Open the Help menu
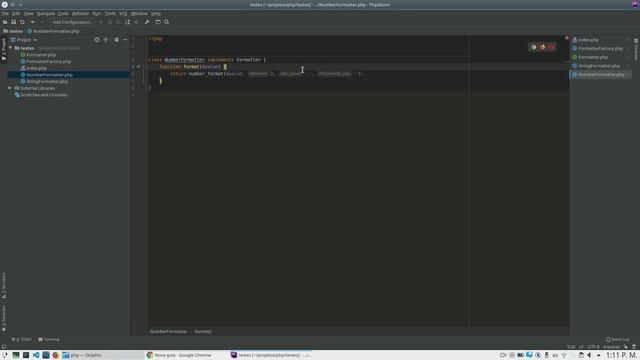 (156, 13)
